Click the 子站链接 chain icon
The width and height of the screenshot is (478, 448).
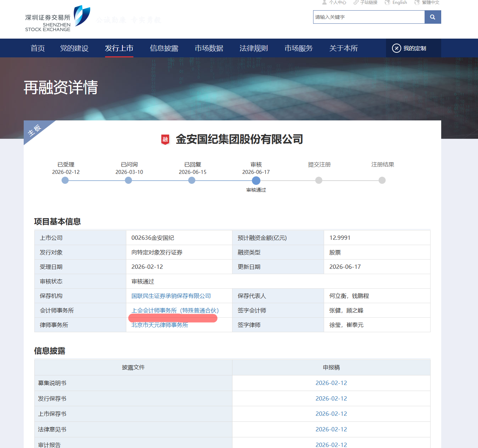pos(356,2)
